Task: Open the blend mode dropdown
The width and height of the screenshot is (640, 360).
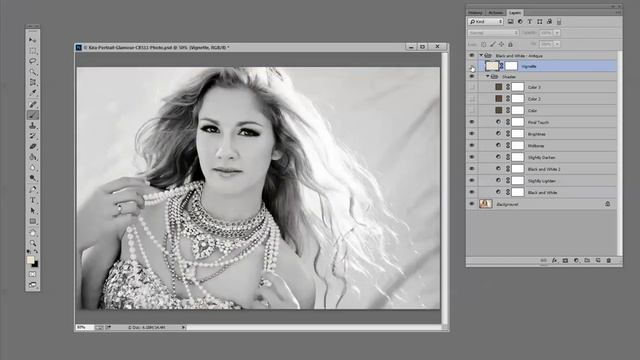Action: pyautogui.click(x=493, y=33)
